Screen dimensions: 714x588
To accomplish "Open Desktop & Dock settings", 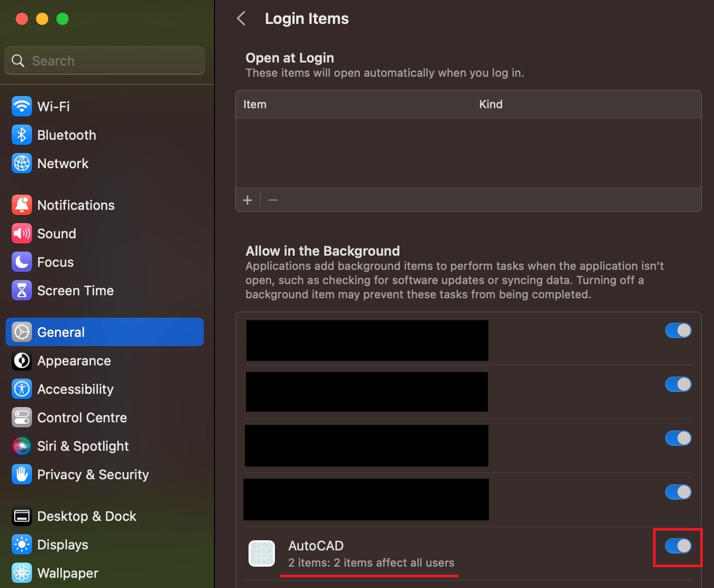I will 86,516.
